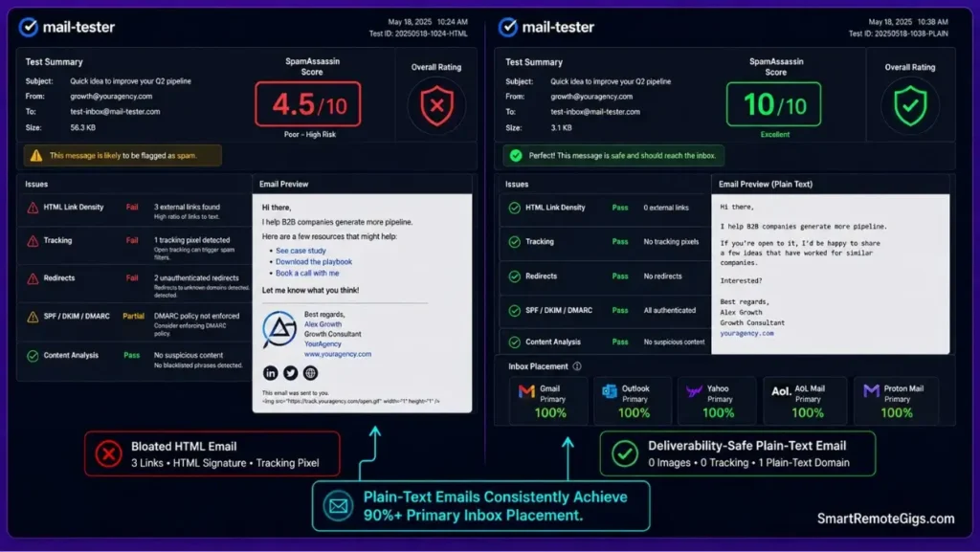980x552 pixels.
Task: Click '2 unauthenticated redirects' text
Action: pos(196,277)
